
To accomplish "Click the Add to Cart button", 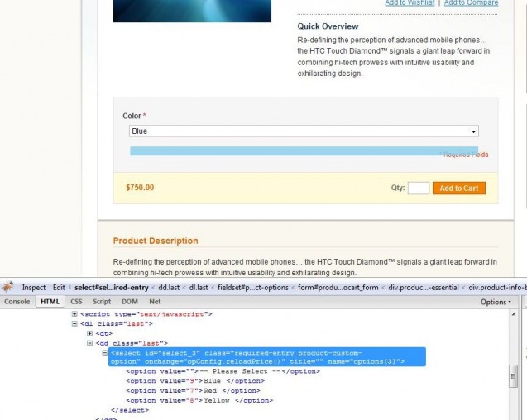I will tap(459, 189).
